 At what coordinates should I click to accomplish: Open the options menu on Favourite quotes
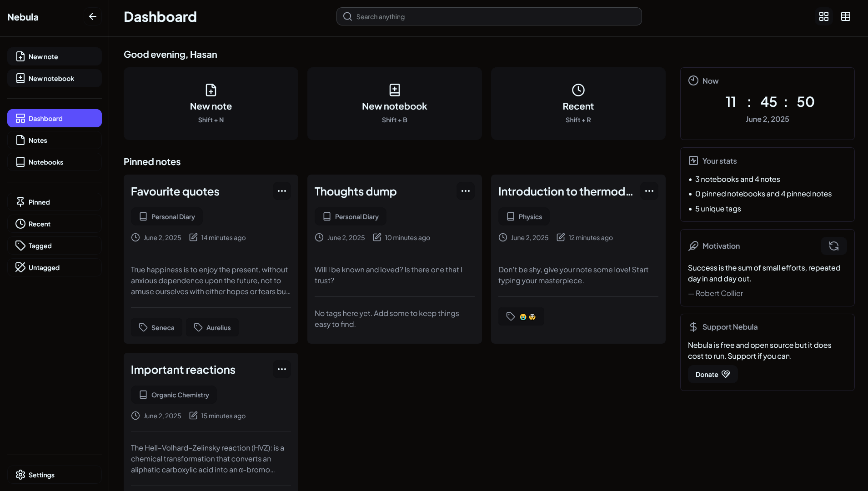pos(281,191)
